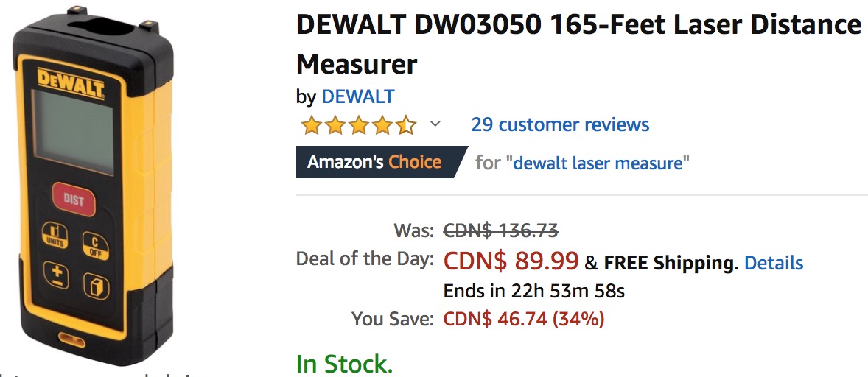The height and width of the screenshot is (377, 868).
Task: Click the Amazon's Choice badge
Action: tap(382, 162)
